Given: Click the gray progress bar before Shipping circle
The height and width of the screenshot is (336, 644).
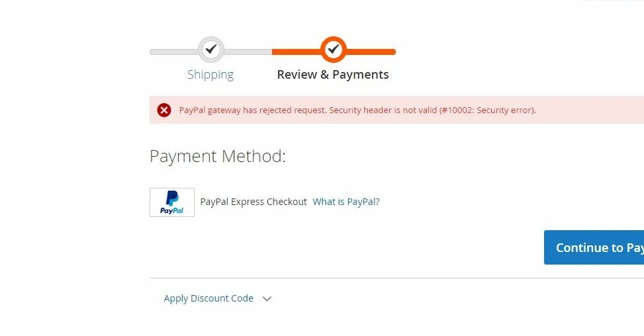Looking at the screenshot, I should tap(174, 52).
